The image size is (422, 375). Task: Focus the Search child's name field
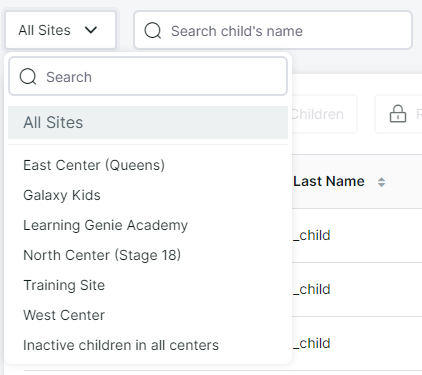273,30
